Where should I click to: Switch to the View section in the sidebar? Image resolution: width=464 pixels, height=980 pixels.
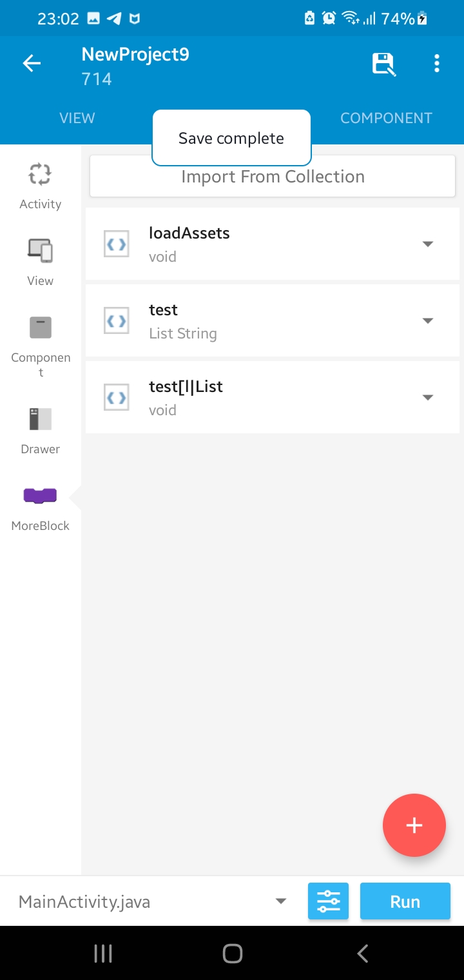coord(40,261)
